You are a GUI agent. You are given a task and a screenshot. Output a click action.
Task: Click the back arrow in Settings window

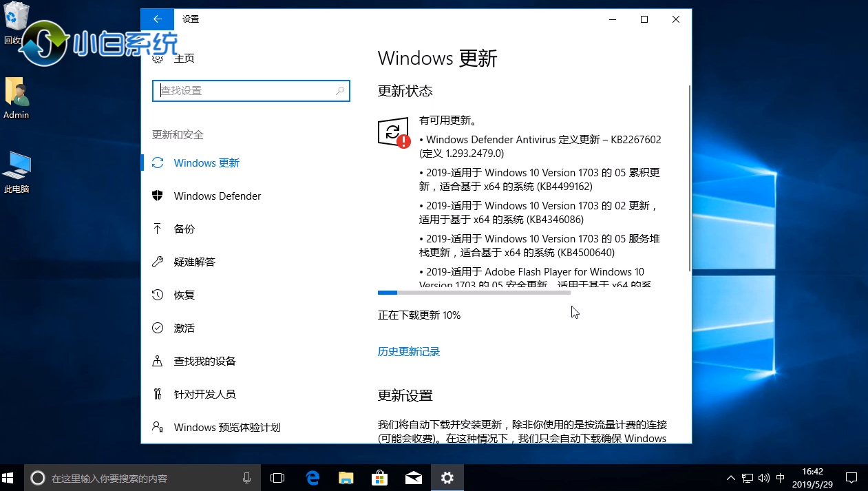tap(158, 19)
